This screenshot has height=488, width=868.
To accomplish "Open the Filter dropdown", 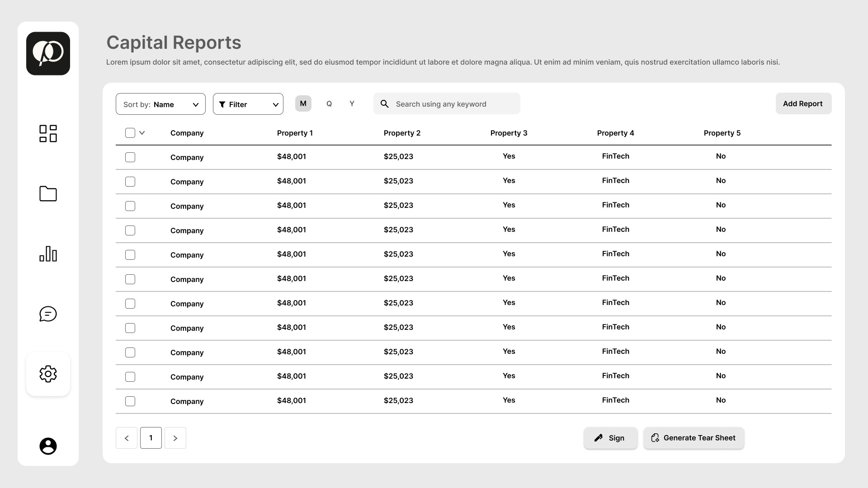I will click(248, 104).
